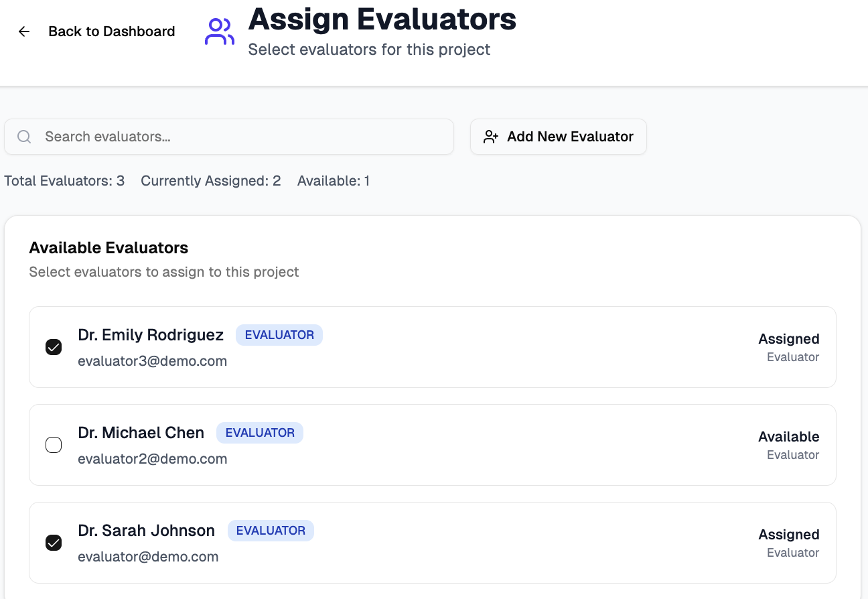The height and width of the screenshot is (599, 868).
Task: Click the back arrow icon
Action: (x=24, y=31)
